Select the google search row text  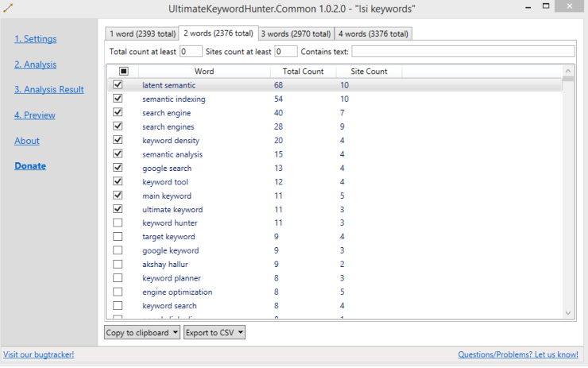tap(167, 169)
